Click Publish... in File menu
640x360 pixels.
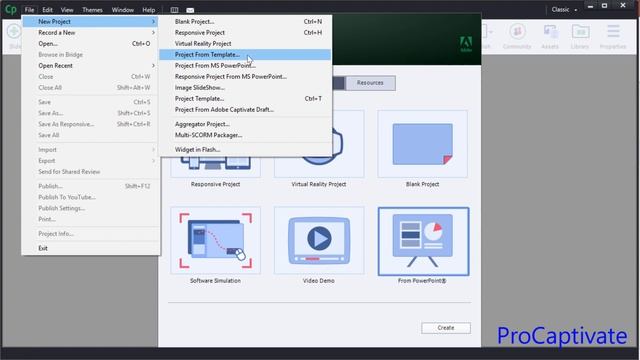(x=91, y=187)
